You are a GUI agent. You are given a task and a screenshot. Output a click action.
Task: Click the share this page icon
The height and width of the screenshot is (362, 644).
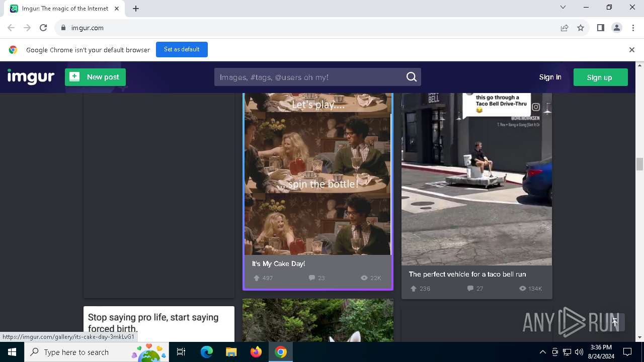tap(565, 28)
